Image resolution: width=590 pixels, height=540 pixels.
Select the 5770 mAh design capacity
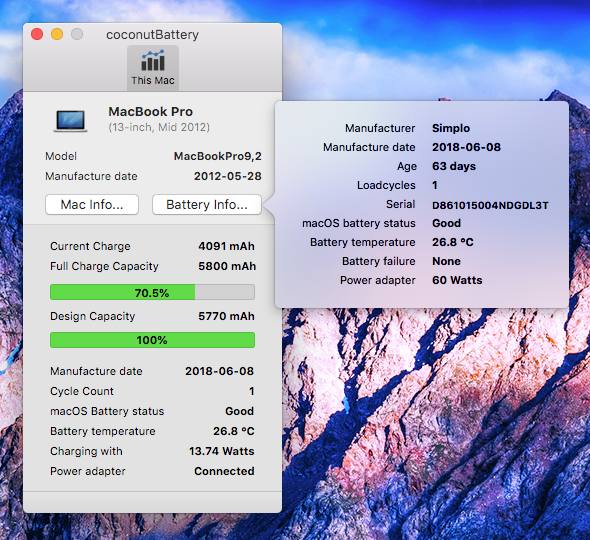coord(227,316)
